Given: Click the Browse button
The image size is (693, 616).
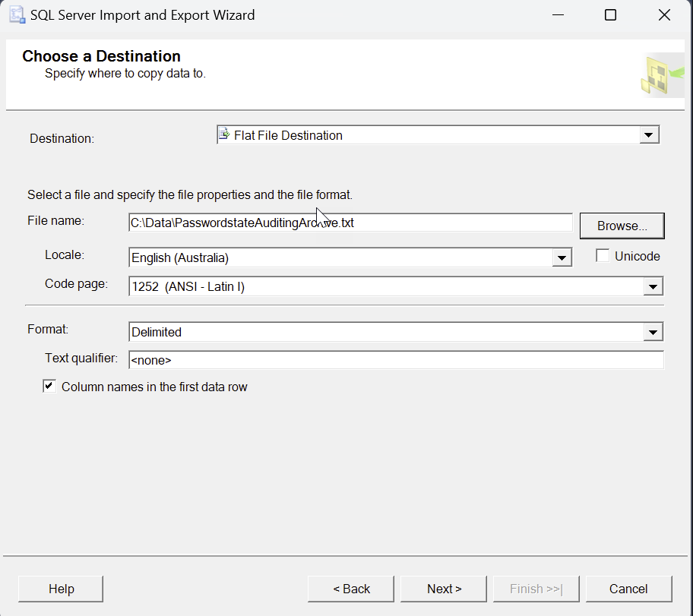Looking at the screenshot, I should click(622, 226).
